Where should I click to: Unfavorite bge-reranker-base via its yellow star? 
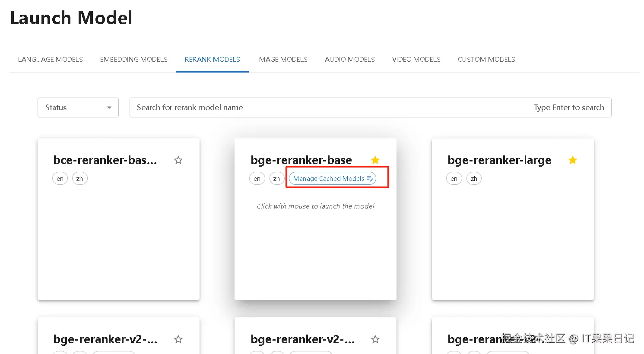pos(375,160)
